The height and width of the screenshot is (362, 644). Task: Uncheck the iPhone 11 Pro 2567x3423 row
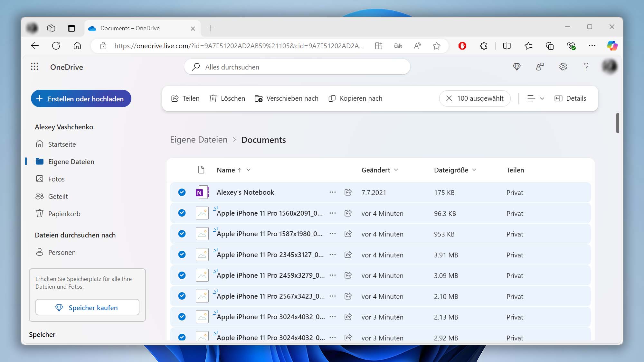pyautogui.click(x=182, y=296)
